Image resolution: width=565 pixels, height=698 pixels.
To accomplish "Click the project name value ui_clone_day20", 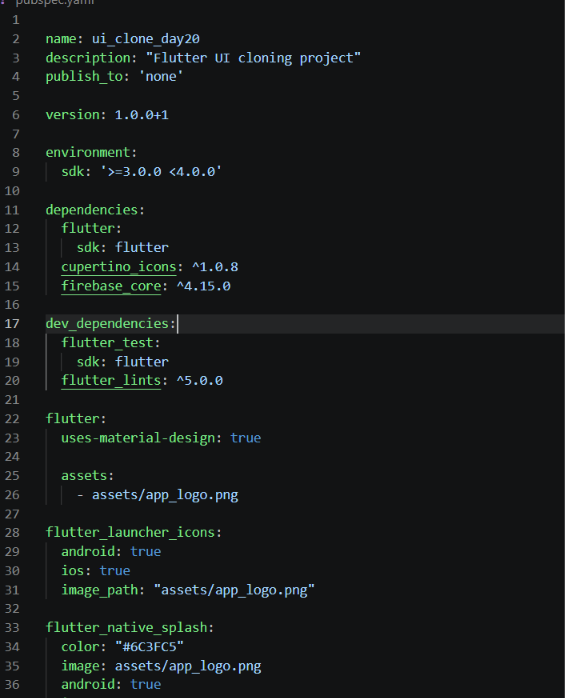I will click(146, 39).
